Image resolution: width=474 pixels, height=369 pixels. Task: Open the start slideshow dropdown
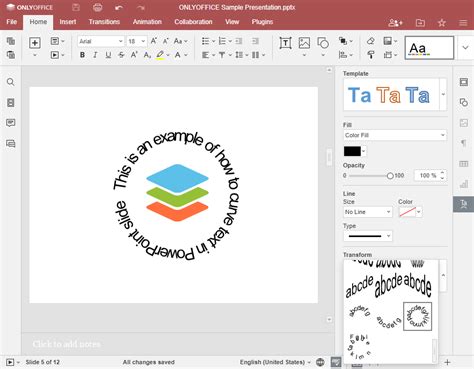click(63, 55)
